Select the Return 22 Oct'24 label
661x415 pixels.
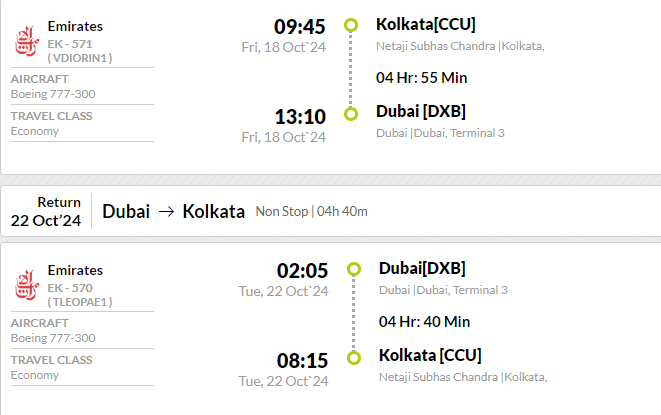click(46, 211)
